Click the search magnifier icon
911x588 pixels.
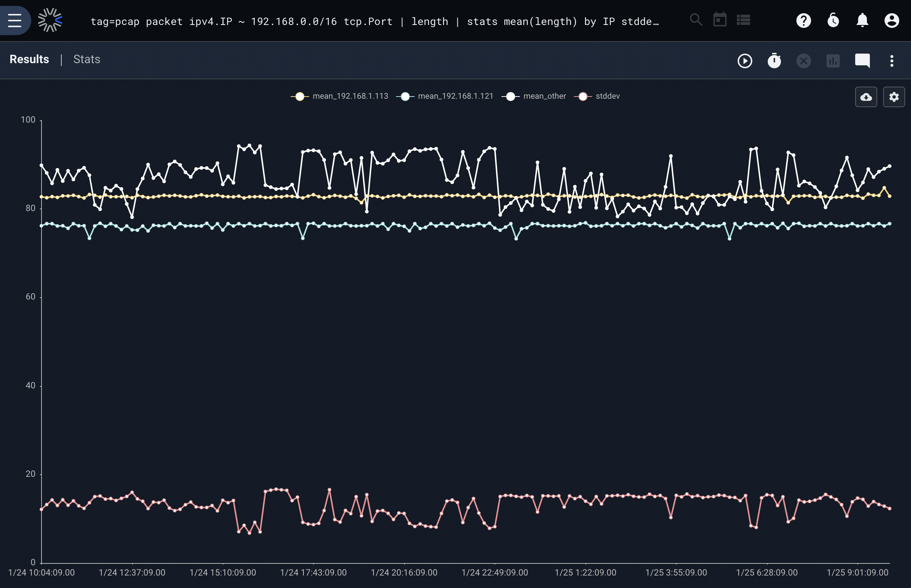(x=696, y=20)
